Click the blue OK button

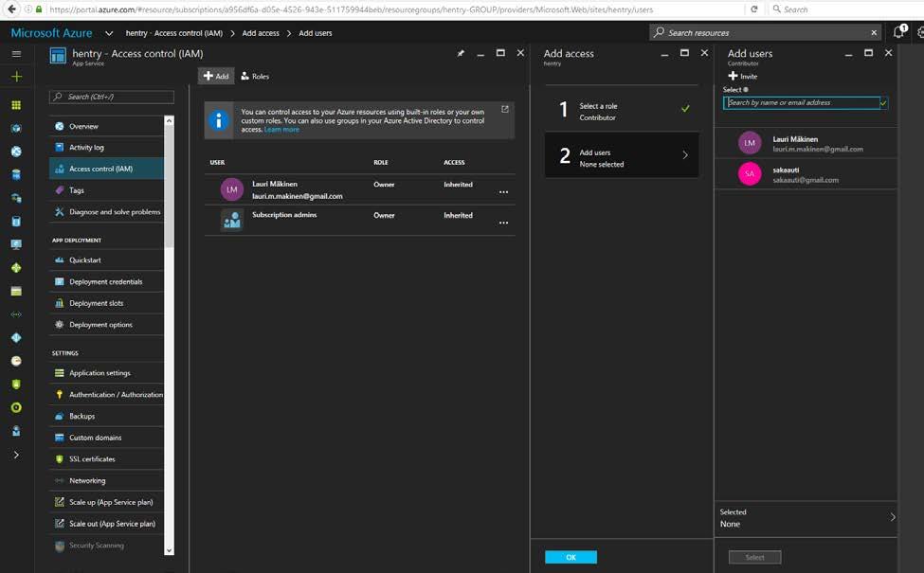pos(571,557)
